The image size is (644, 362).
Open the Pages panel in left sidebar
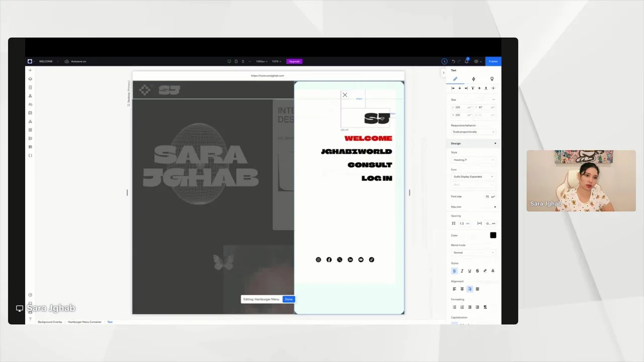click(30, 87)
